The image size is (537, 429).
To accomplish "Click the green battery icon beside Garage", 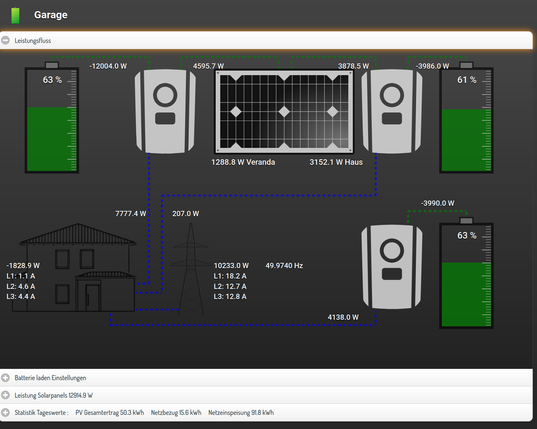I will (x=15, y=15).
